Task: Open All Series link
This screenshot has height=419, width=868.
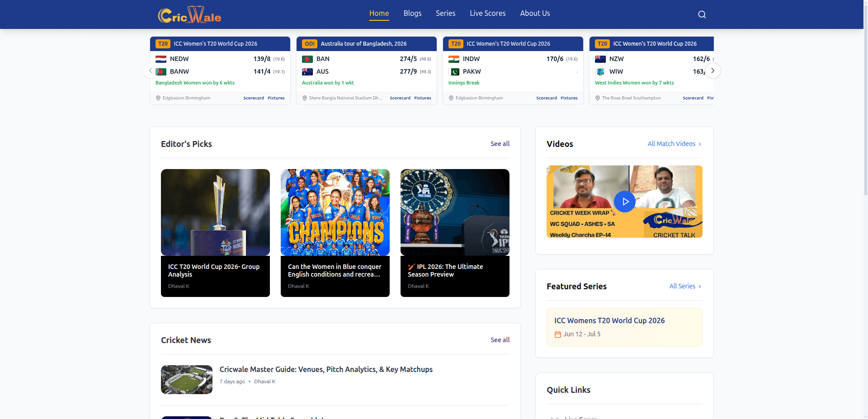Action: (685, 286)
